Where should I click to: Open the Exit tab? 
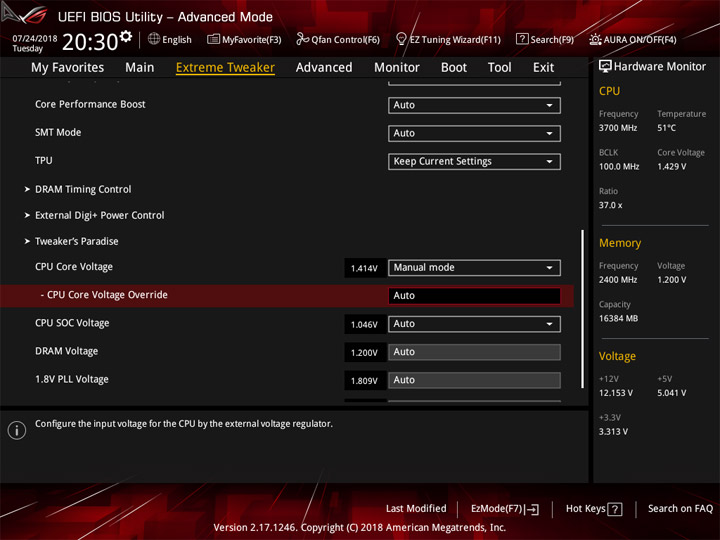coord(543,68)
